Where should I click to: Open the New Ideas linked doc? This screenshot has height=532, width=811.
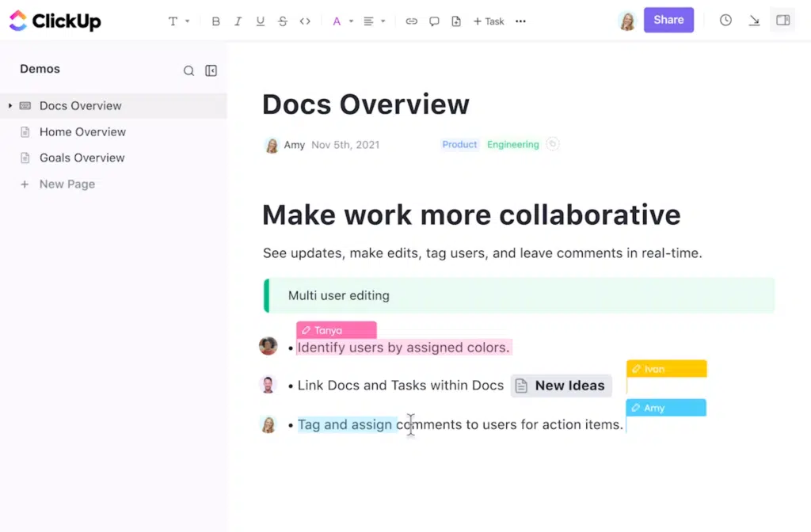(561, 386)
